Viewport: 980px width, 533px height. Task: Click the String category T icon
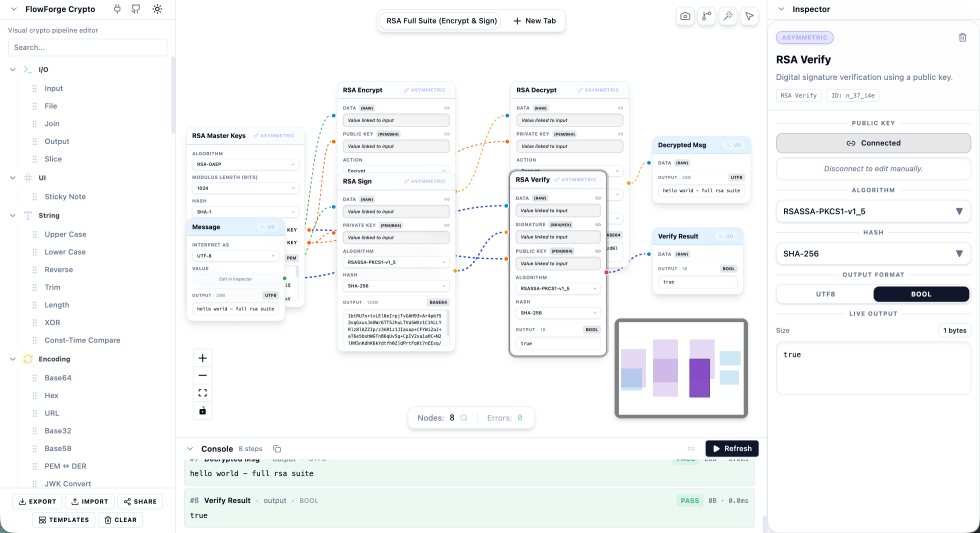coord(28,215)
